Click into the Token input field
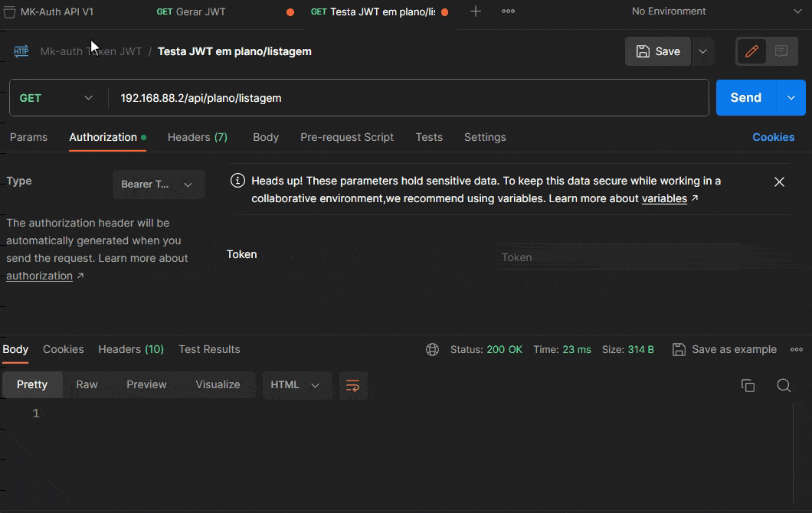 [x=617, y=257]
